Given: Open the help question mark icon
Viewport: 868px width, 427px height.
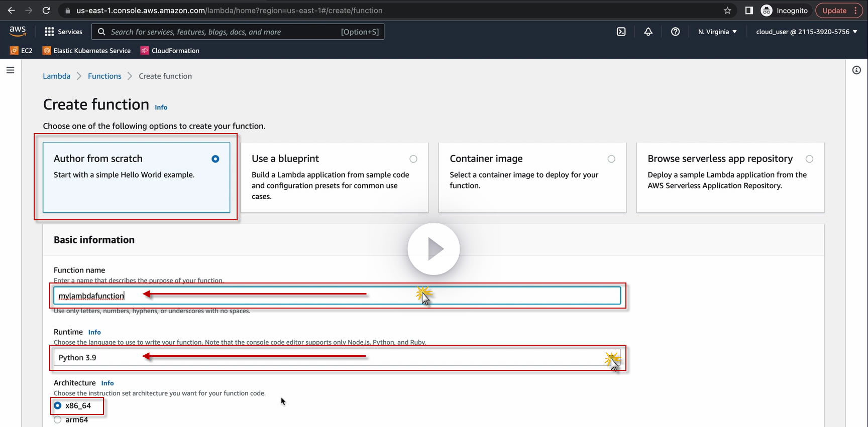Looking at the screenshot, I should 676,32.
